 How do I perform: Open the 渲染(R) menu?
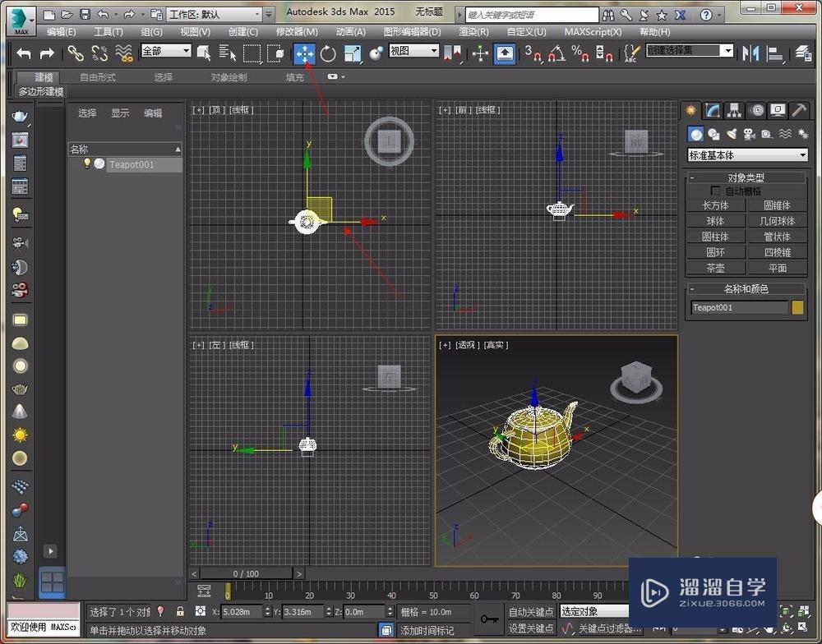coord(473,31)
